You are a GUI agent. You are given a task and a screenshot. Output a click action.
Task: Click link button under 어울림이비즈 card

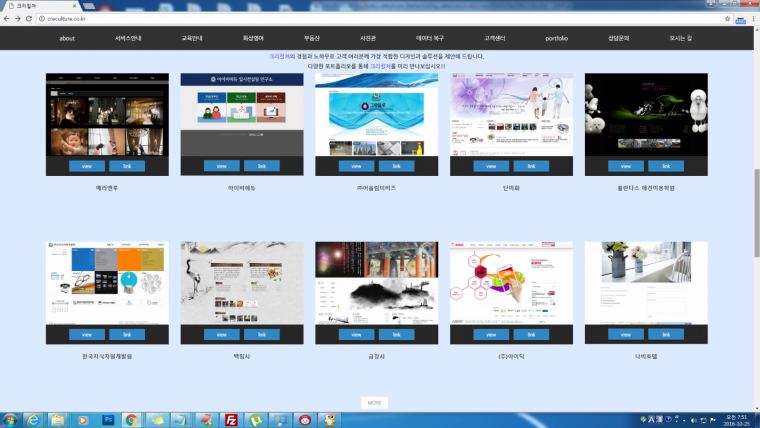[x=396, y=166]
